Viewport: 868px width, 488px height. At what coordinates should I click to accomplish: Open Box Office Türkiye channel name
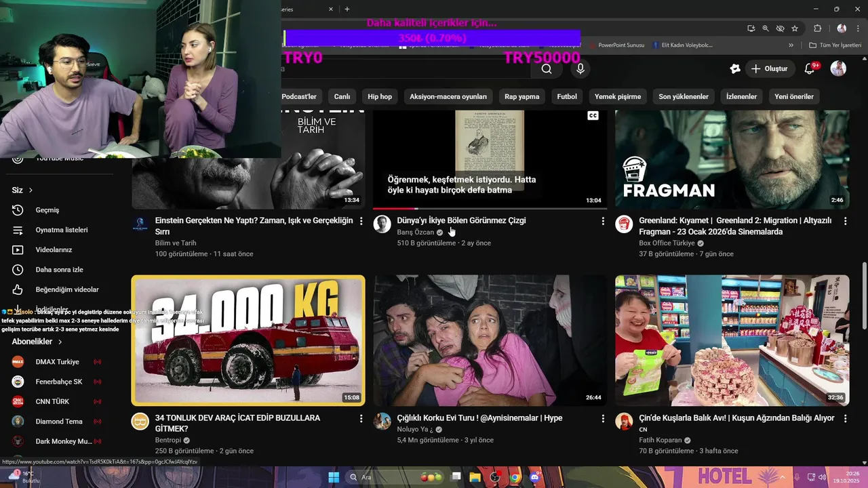coord(667,243)
